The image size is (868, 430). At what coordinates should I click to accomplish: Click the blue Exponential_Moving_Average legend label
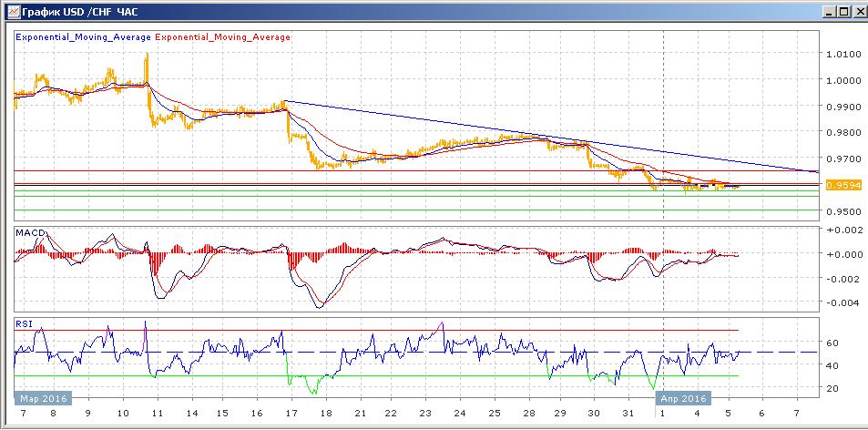point(84,37)
